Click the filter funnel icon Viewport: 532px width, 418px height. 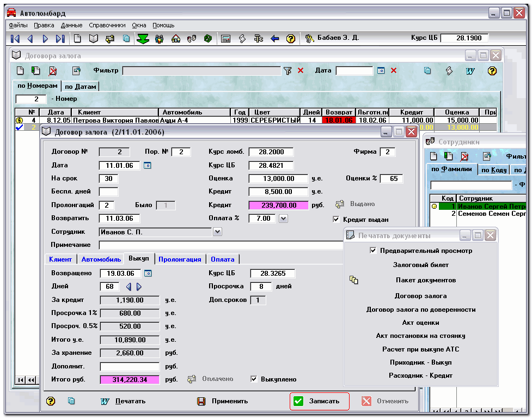click(288, 71)
